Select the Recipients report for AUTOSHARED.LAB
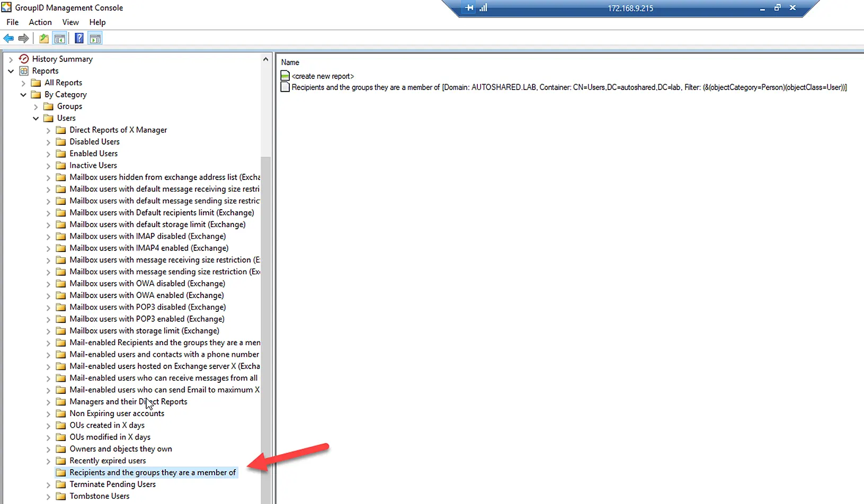 569,87
